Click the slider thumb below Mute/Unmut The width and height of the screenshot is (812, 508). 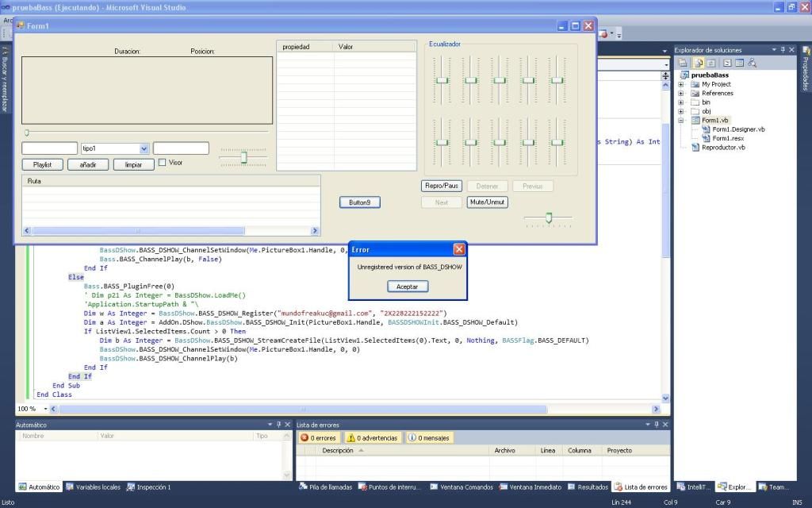click(549, 218)
